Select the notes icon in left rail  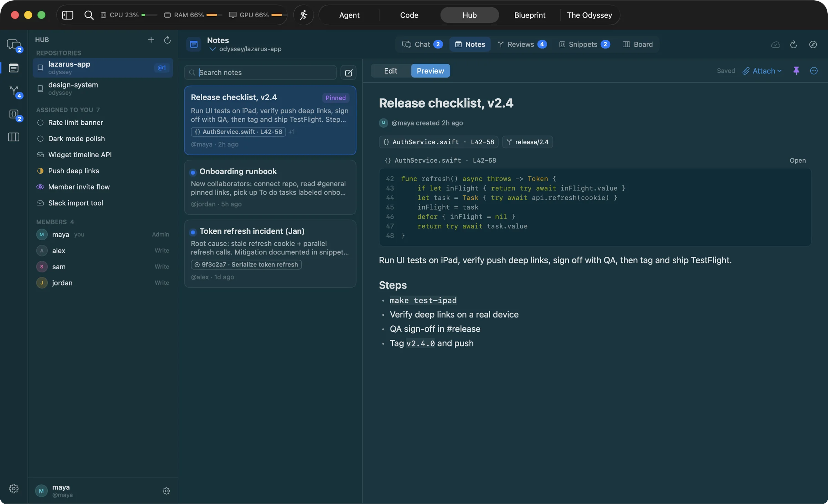(x=14, y=68)
